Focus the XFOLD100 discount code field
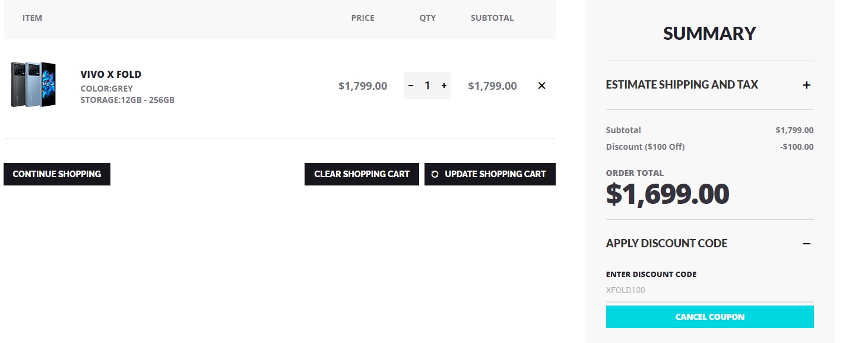This screenshot has height=343, width=868. [709, 291]
